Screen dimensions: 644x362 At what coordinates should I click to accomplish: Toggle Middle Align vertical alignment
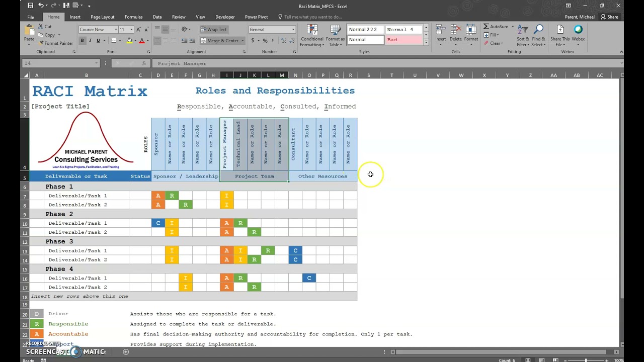[x=165, y=29]
